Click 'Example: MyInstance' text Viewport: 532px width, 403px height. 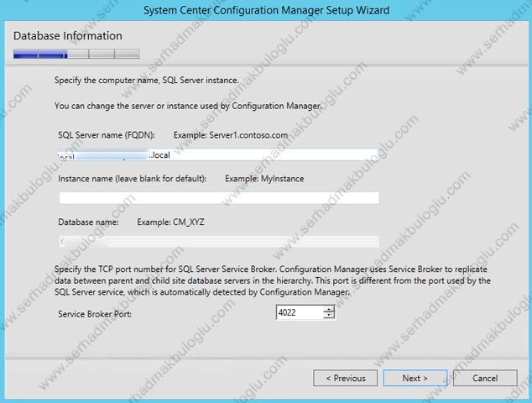tap(264, 179)
